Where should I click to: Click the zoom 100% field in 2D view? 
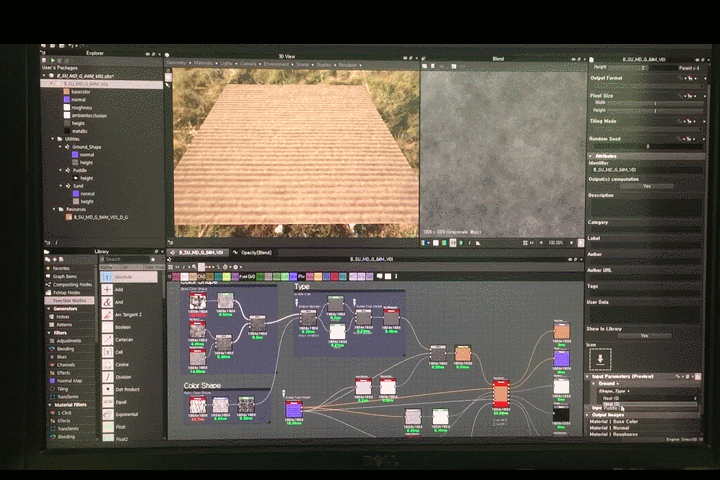point(556,243)
